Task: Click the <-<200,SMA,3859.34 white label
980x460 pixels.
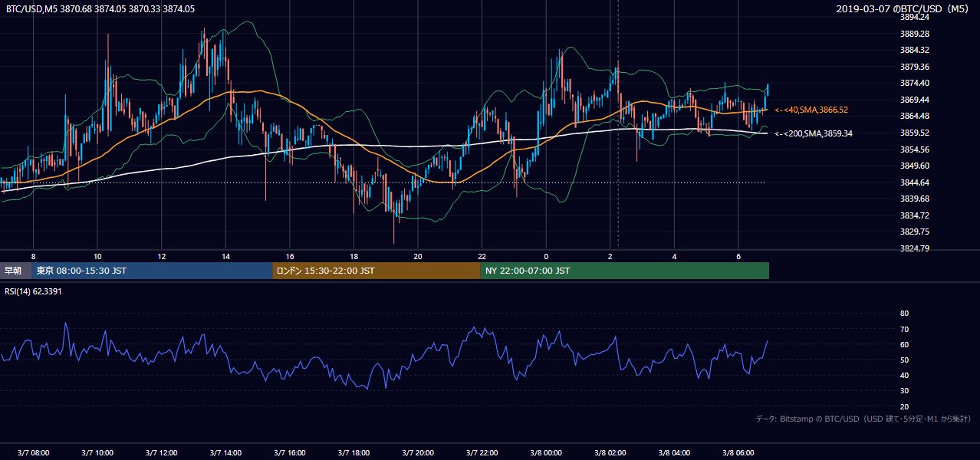Action: click(x=814, y=133)
